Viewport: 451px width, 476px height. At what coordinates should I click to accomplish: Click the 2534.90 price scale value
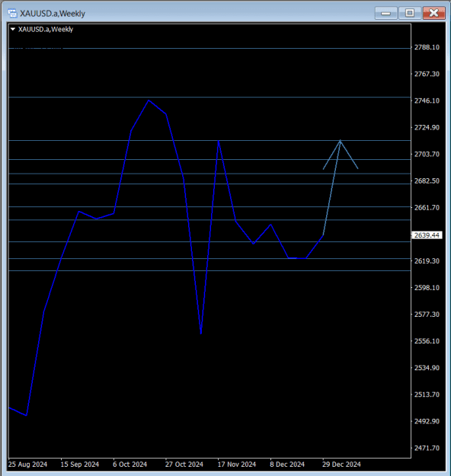(427, 368)
